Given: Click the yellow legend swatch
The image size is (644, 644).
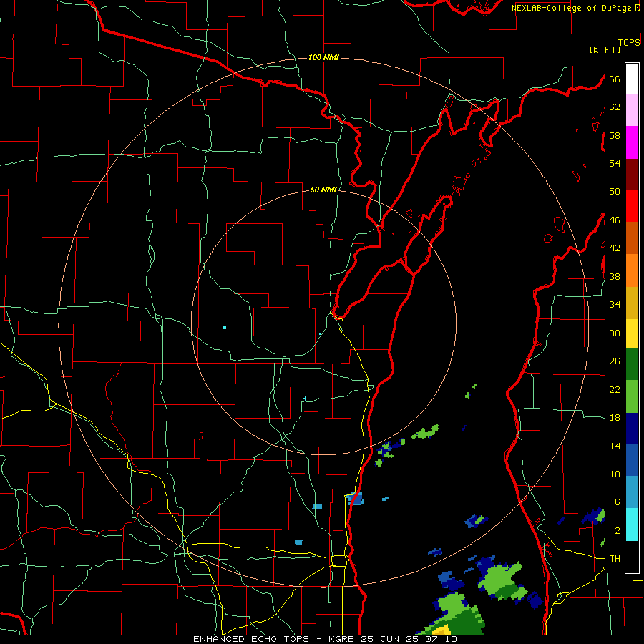Looking at the screenshot, I should pos(632,333).
